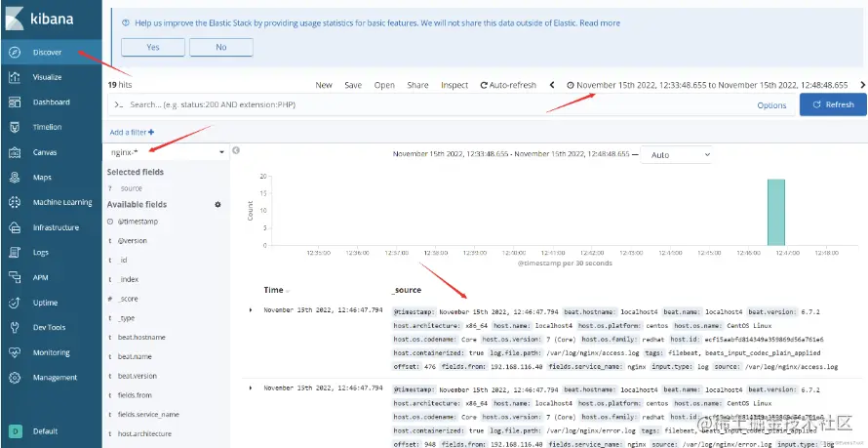Viewport: 868px width, 448px height.
Task: Click the Time column header
Action: pyautogui.click(x=273, y=290)
